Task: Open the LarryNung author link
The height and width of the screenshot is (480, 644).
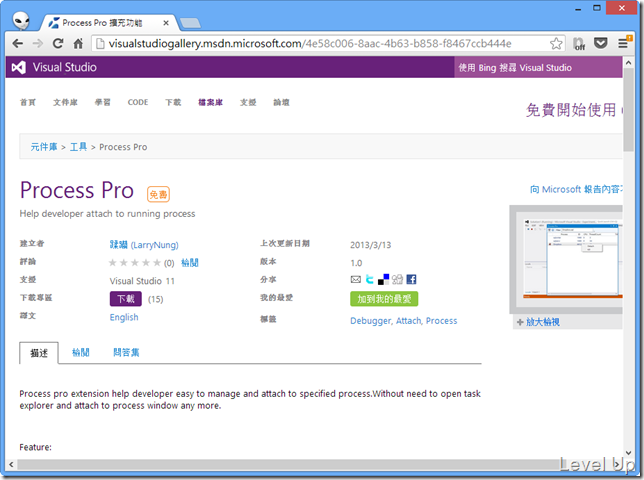Action: click(144, 245)
